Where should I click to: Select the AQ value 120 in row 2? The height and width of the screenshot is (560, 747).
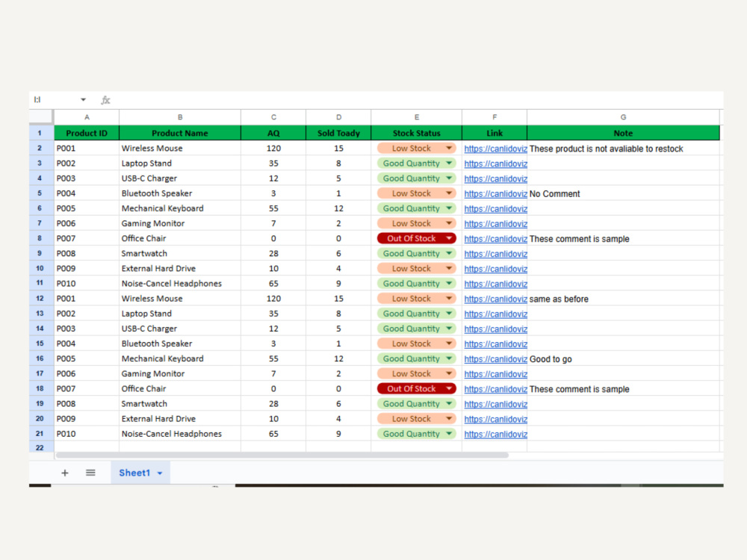coord(273,148)
